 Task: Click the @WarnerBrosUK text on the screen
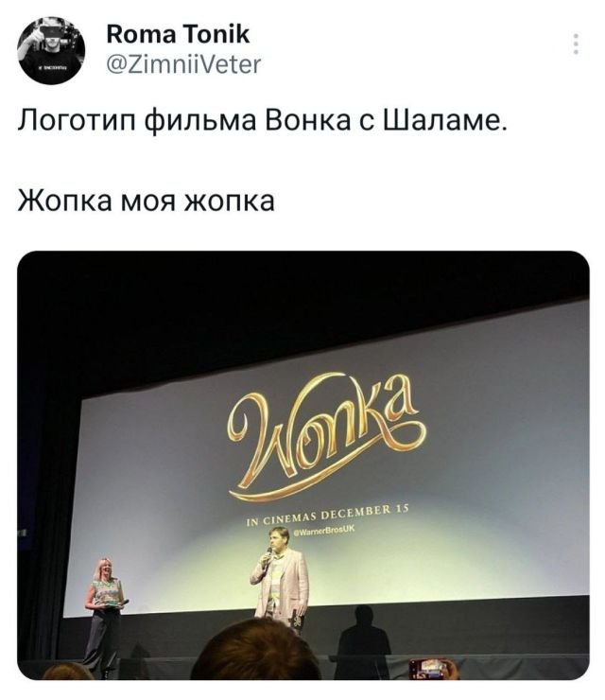(x=324, y=530)
